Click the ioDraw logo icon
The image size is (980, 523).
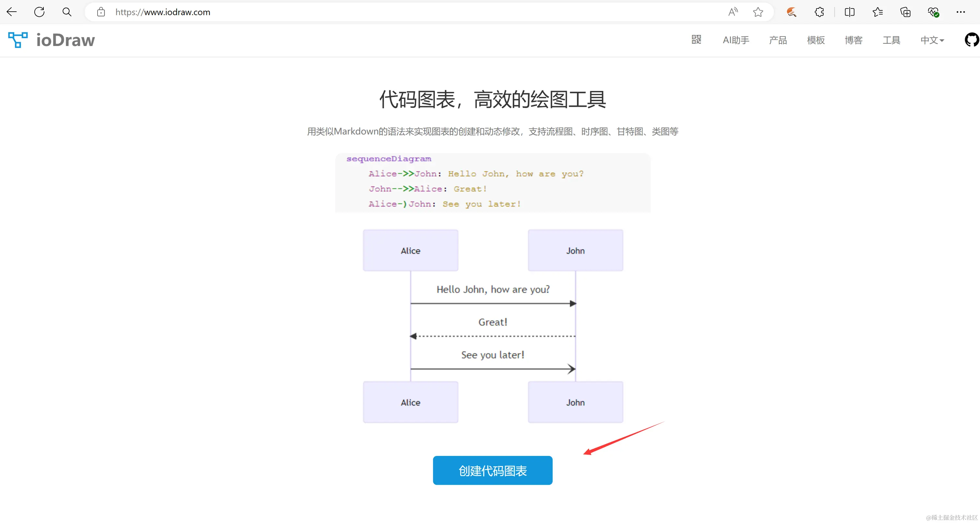coord(18,40)
